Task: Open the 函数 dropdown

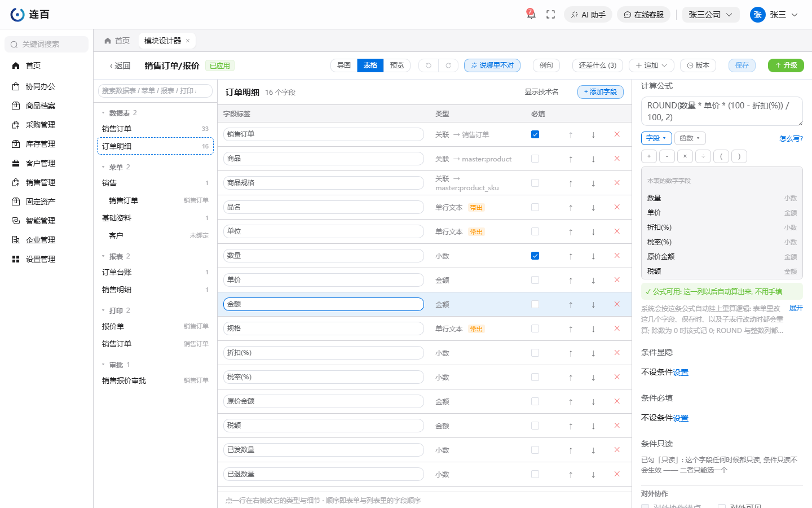Action: pyautogui.click(x=690, y=138)
